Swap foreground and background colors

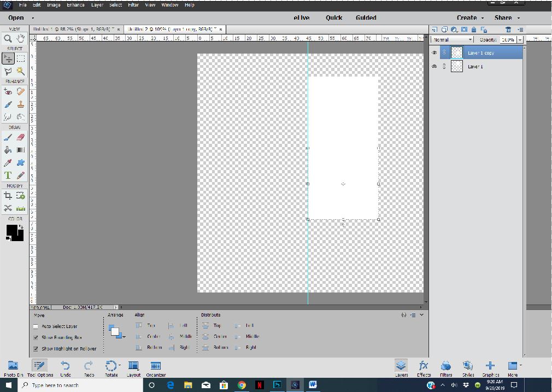[x=21, y=227]
